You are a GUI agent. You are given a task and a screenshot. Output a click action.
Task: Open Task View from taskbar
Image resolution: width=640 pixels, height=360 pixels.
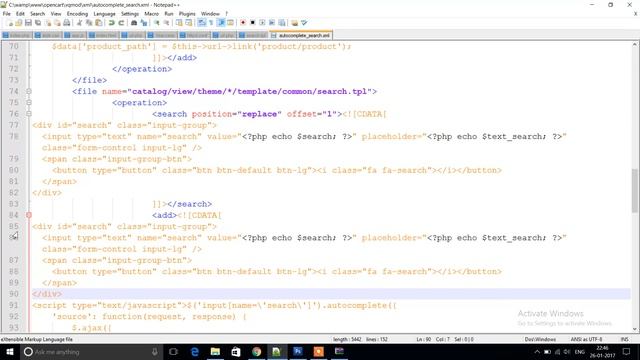tap(173, 351)
